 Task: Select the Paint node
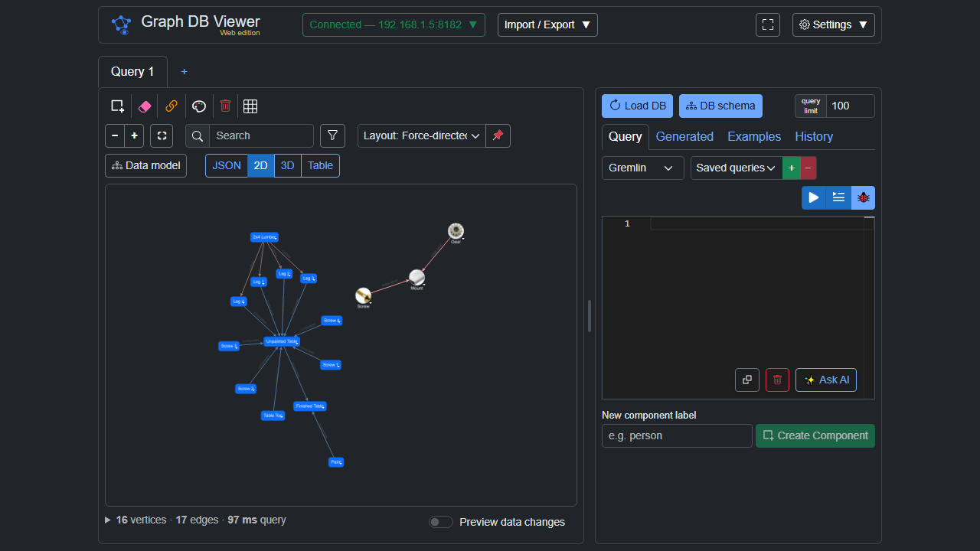(x=336, y=462)
